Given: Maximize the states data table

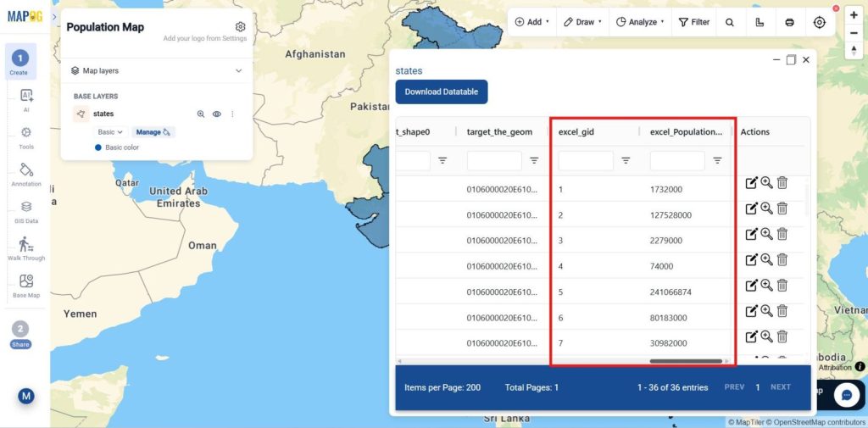Looking at the screenshot, I should (791, 59).
